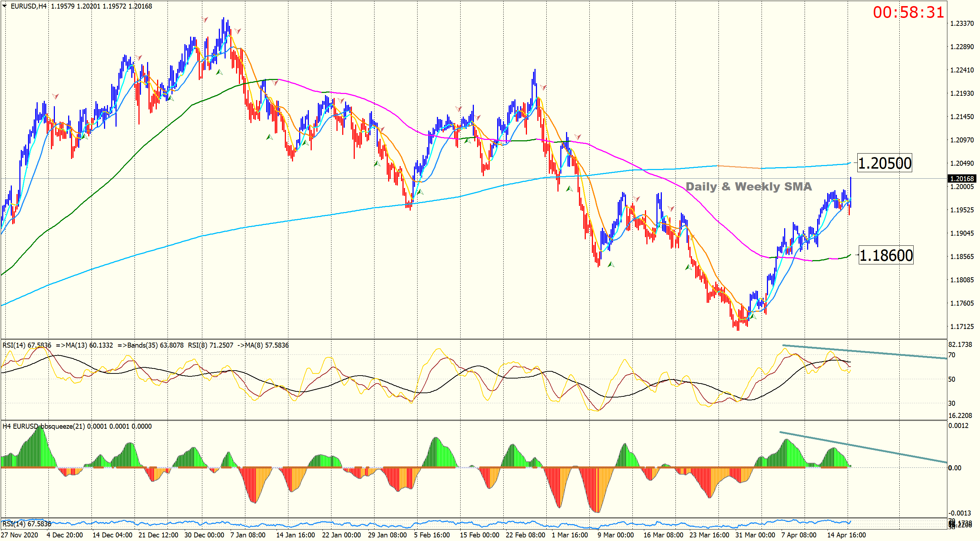Viewport: 980px width, 541px height.
Task: Open the chart menu triangle beside EURUSD,H4
Action: click(5, 6)
